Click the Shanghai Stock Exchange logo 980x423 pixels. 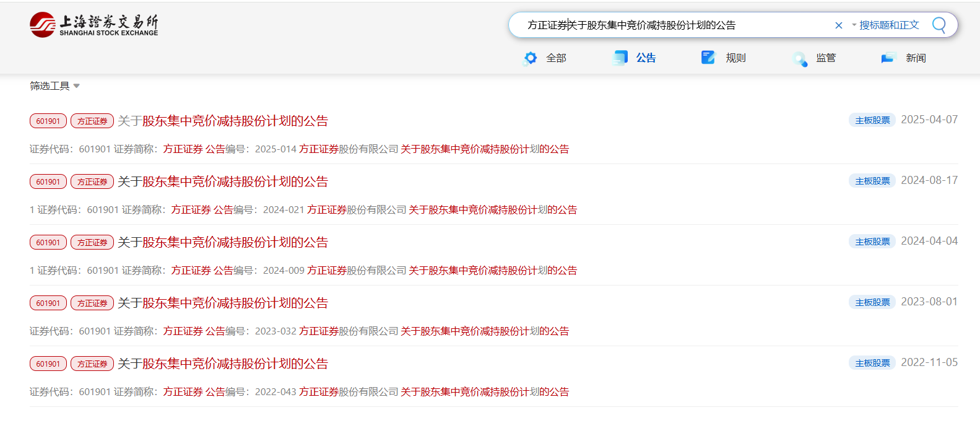[x=94, y=25]
